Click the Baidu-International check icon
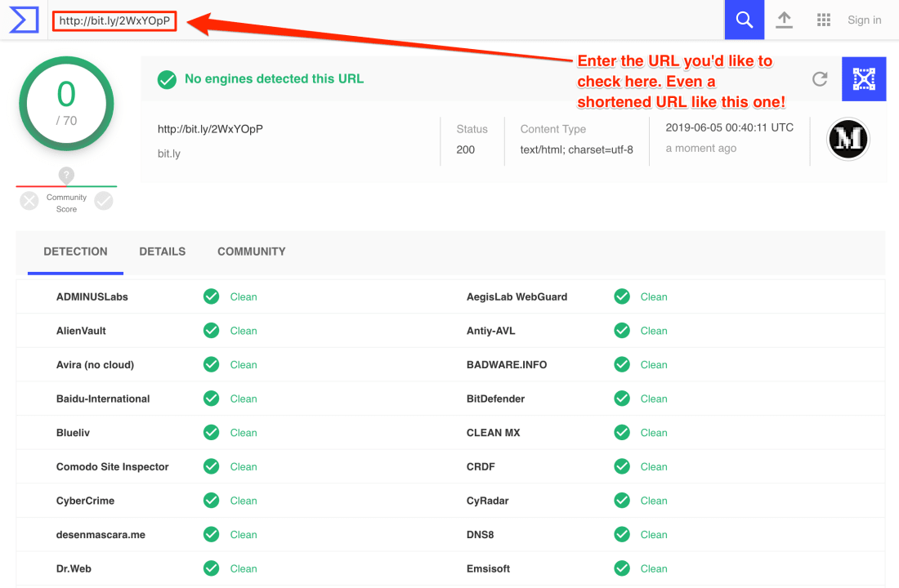The image size is (899, 588). (211, 399)
